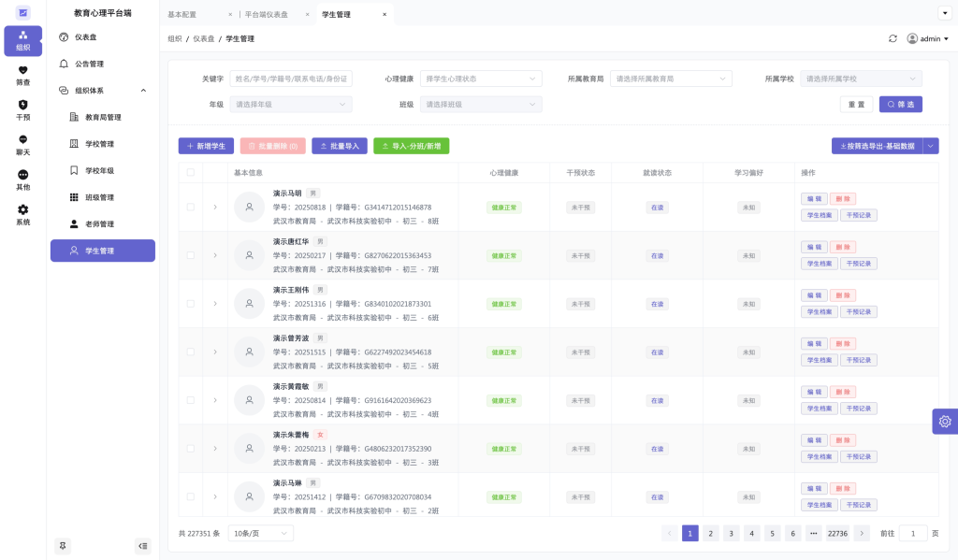Image resolution: width=958 pixels, height=560 pixels.
Task: Click the 关键字 keyword search field
Action: (291, 79)
